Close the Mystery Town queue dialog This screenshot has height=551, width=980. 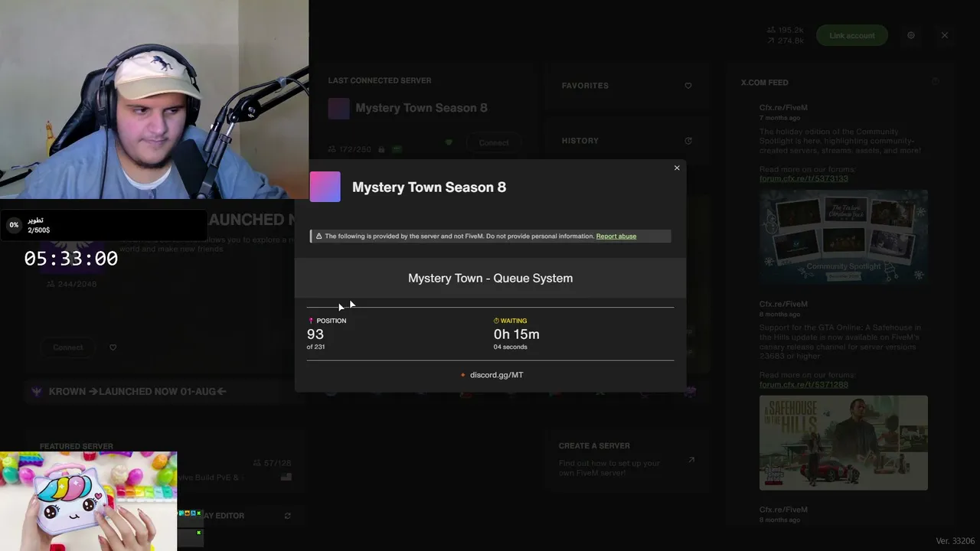(x=677, y=168)
